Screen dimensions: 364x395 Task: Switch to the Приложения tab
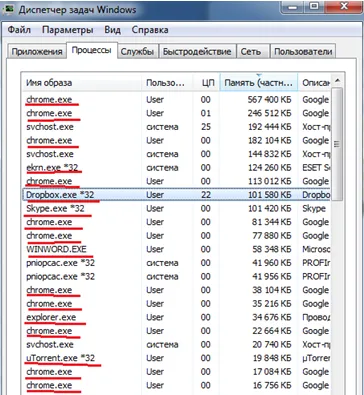click(x=37, y=52)
